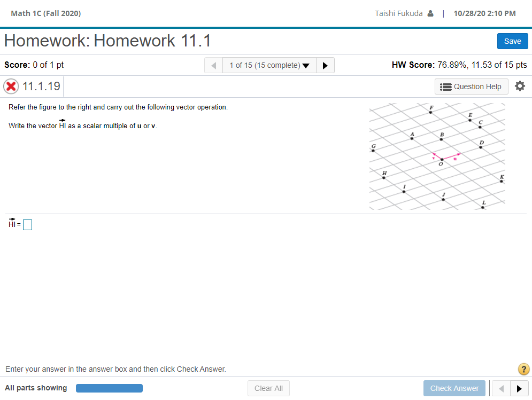Click the All parts showing progress bar
532x400 pixels.
109,388
